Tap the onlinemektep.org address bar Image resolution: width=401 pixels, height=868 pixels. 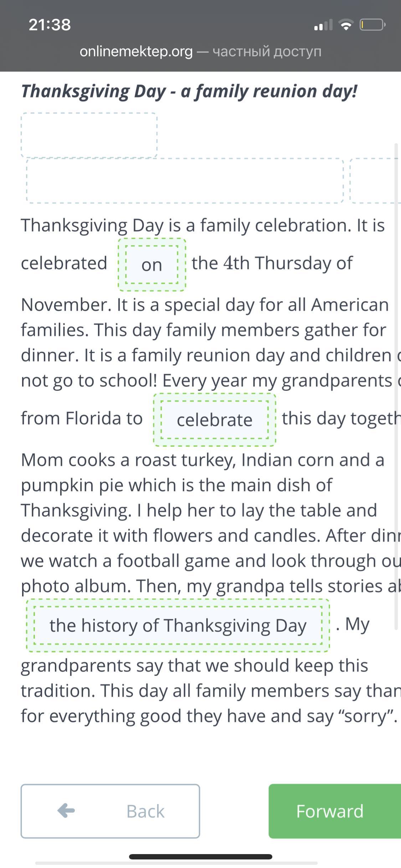pyautogui.click(x=136, y=52)
